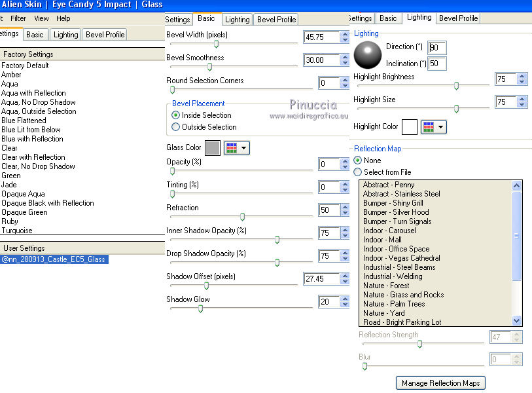The height and width of the screenshot is (393, 532).
Task: Select the Turquoise preset
Action: pos(17,231)
